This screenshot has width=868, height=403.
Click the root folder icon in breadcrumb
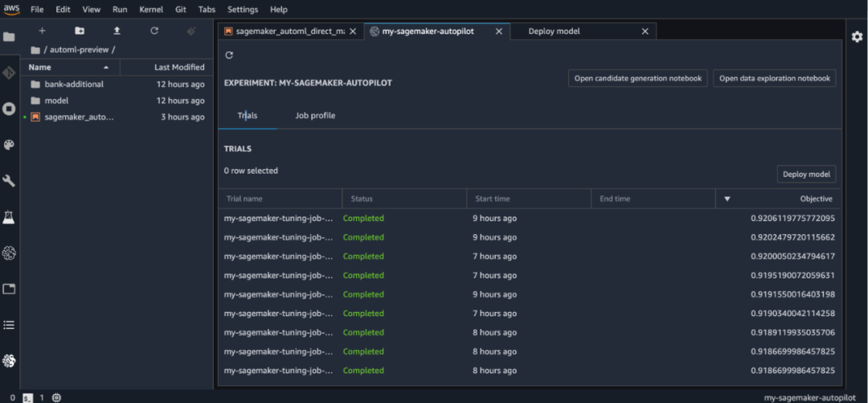click(x=35, y=50)
